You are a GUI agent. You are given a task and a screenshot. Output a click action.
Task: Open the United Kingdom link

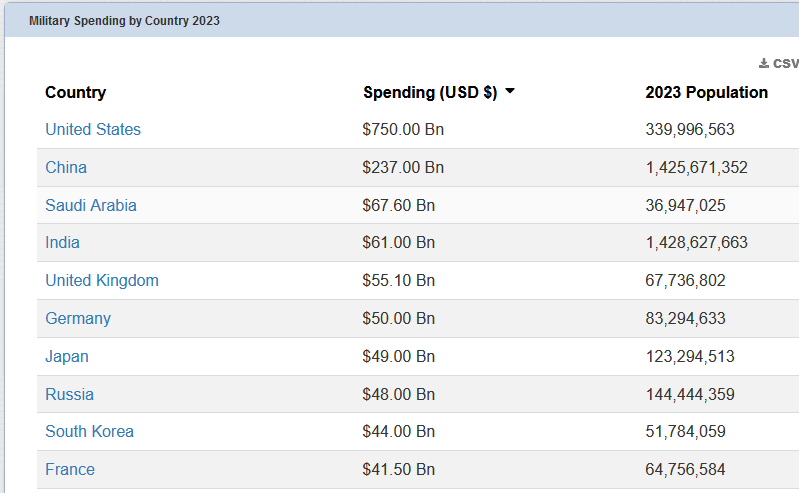102,281
